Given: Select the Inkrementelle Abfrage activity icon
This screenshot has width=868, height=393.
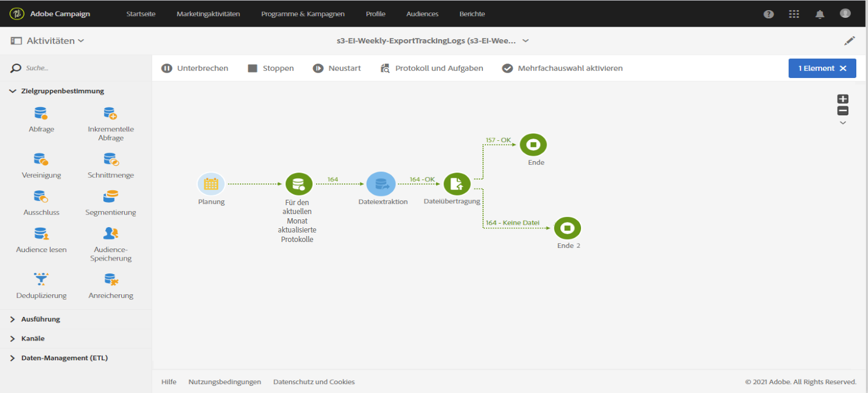Looking at the screenshot, I should [111, 113].
